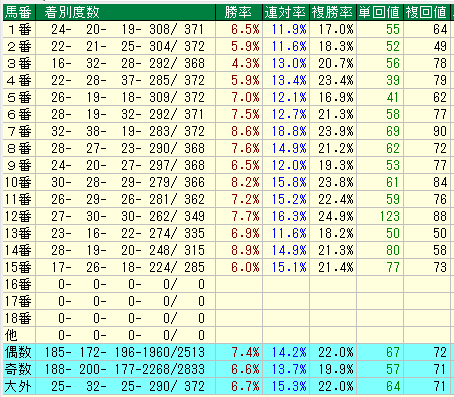Select the 大外 summary row label

tap(18, 387)
